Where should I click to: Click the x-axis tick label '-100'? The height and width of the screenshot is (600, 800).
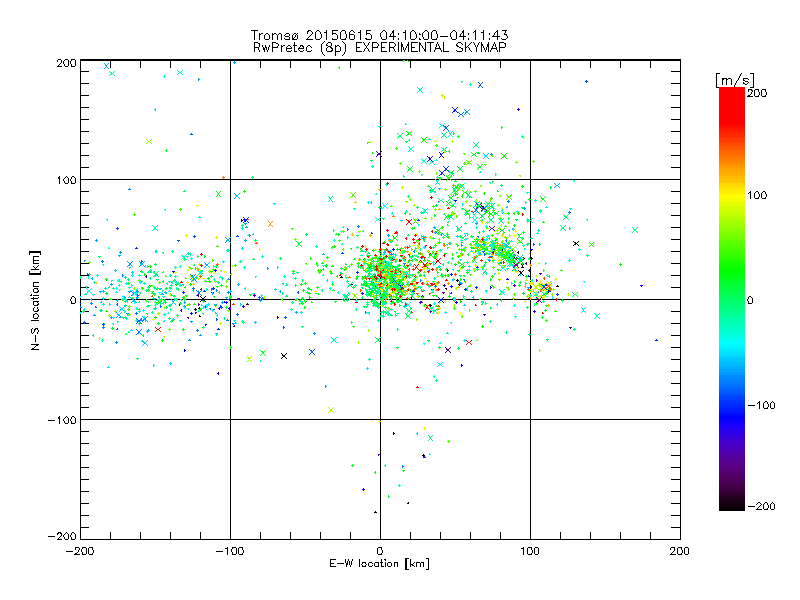click(230, 552)
